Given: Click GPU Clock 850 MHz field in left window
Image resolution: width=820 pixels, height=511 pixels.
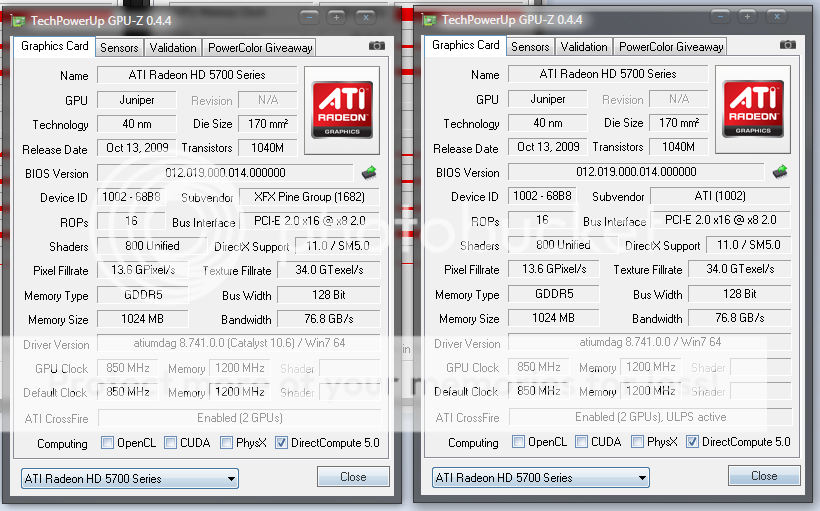Looking at the screenshot, I should (128, 368).
